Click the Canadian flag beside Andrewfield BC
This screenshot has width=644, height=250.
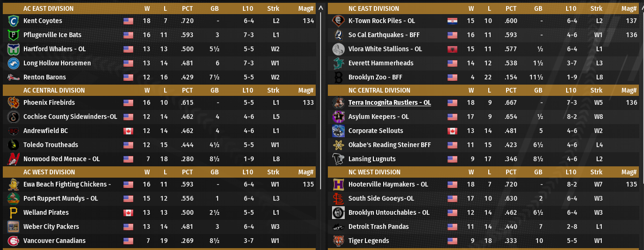(x=128, y=131)
